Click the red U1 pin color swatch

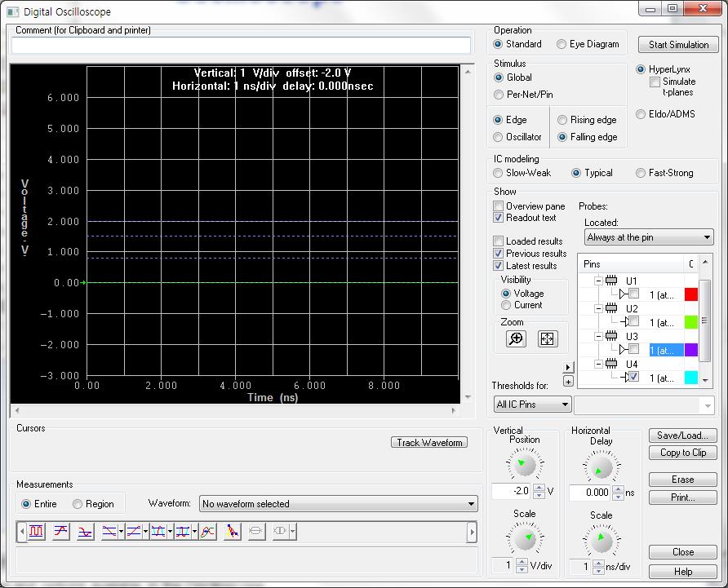pyautogui.click(x=690, y=294)
